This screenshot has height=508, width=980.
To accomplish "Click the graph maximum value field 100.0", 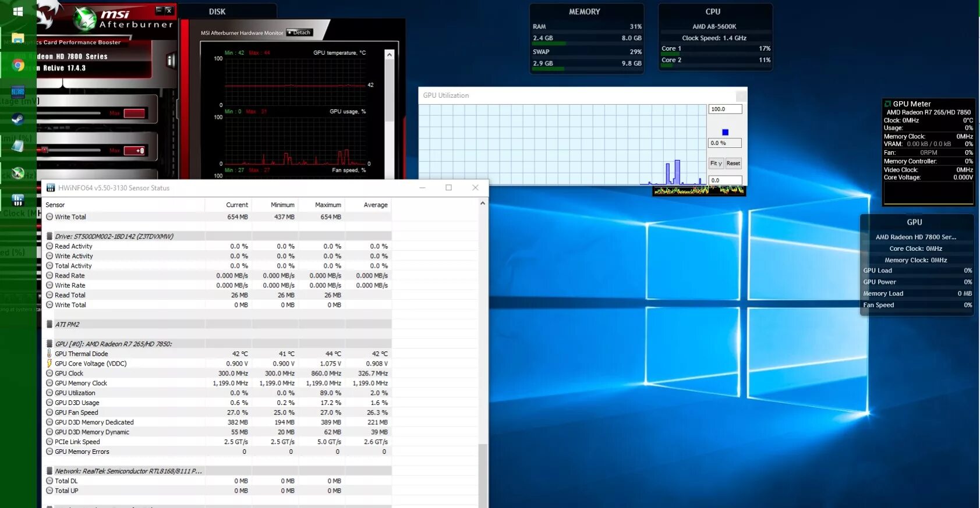I will pyautogui.click(x=725, y=109).
